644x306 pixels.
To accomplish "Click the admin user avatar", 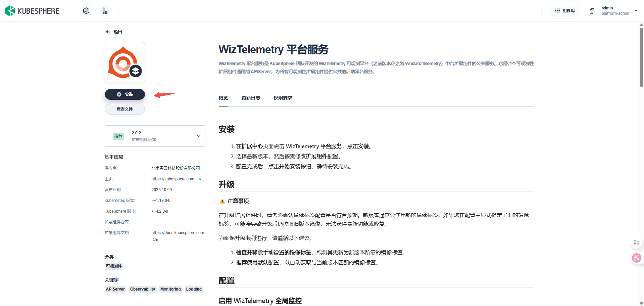I will (592, 11).
